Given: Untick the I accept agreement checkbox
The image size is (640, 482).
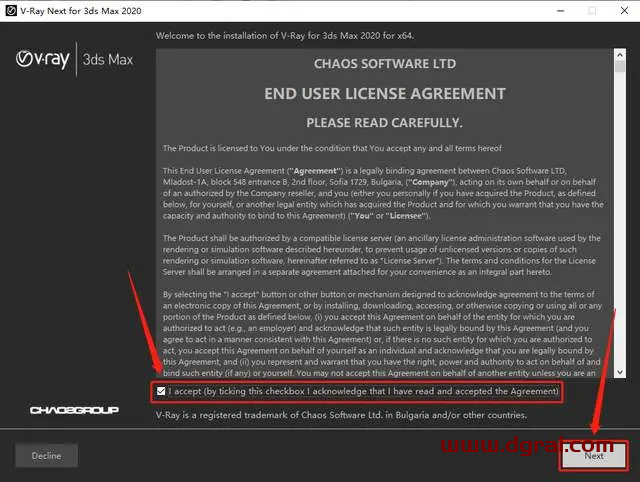Looking at the screenshot, I should (x=161, y=391).
